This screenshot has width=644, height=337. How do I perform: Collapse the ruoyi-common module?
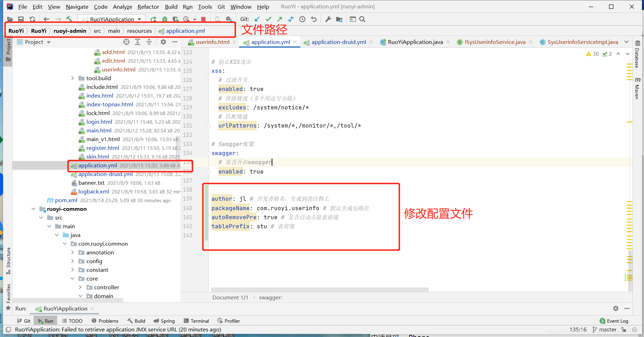33,209
